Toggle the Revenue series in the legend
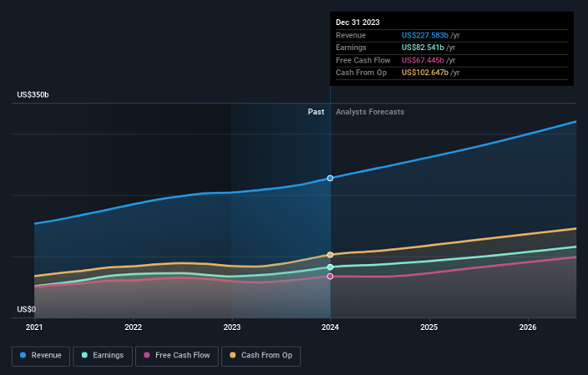The image size is (588, 375). pyautogui.click(x=41, y=356)
